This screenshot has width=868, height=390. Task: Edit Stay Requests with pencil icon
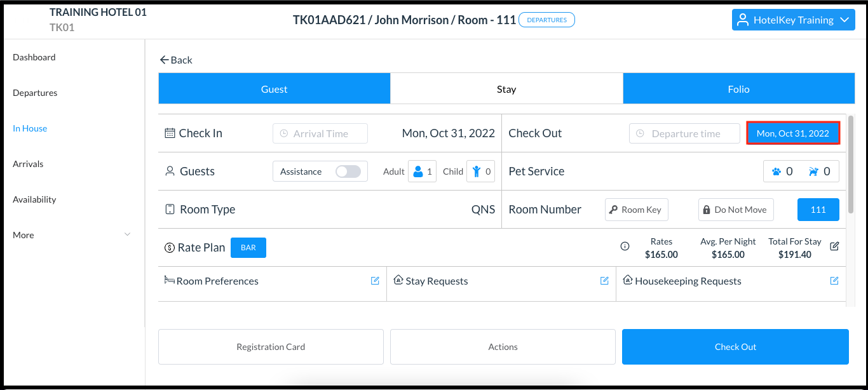click(x=605, y=281)
